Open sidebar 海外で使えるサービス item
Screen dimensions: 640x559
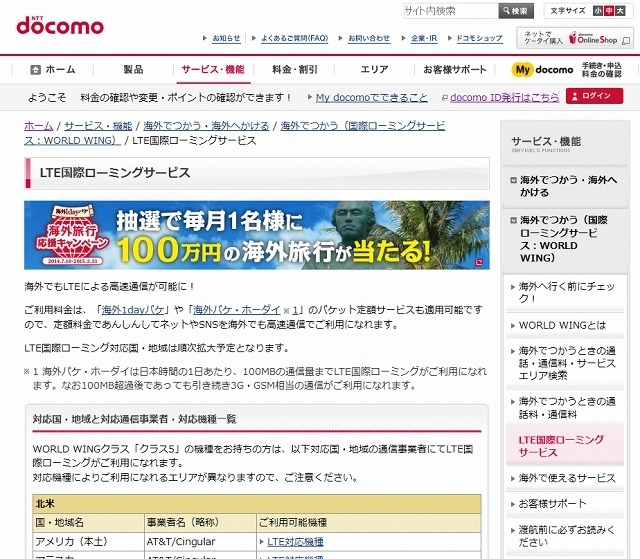click(x=565, y=478)
